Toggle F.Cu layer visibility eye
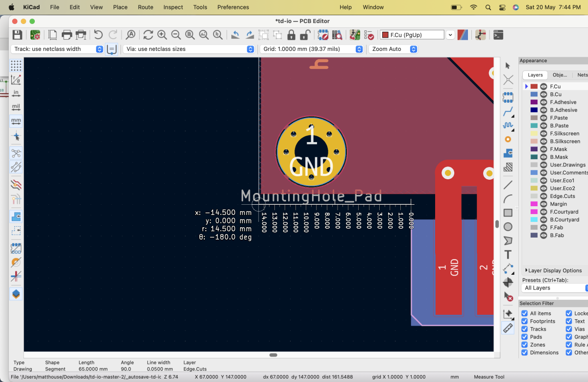The image size is (588, 382). (x=543, y=87)
